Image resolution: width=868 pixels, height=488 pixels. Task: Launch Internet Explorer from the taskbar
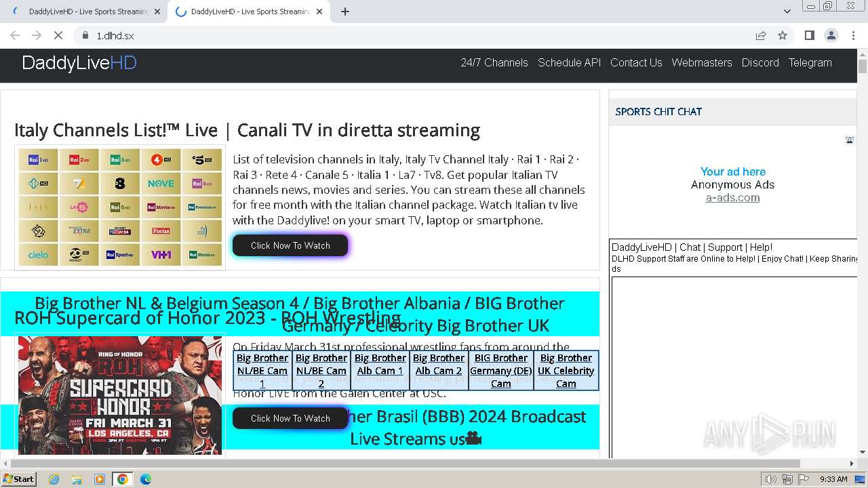[x=54, y=479]
